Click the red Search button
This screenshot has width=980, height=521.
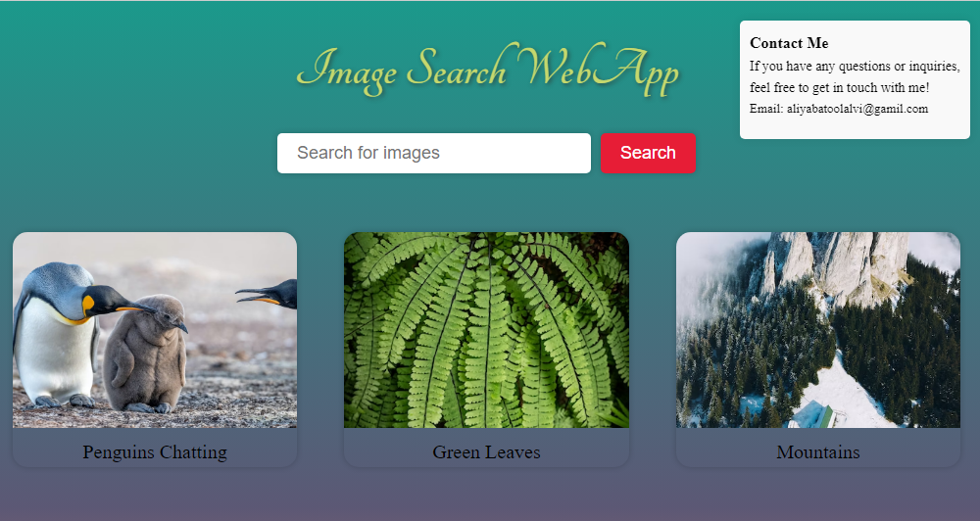coord(648,153)
